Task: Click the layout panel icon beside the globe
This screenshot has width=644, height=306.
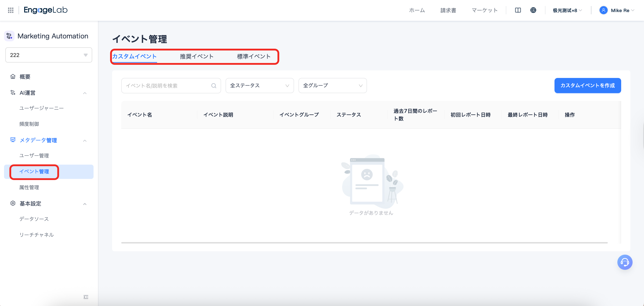Action: 518,10
